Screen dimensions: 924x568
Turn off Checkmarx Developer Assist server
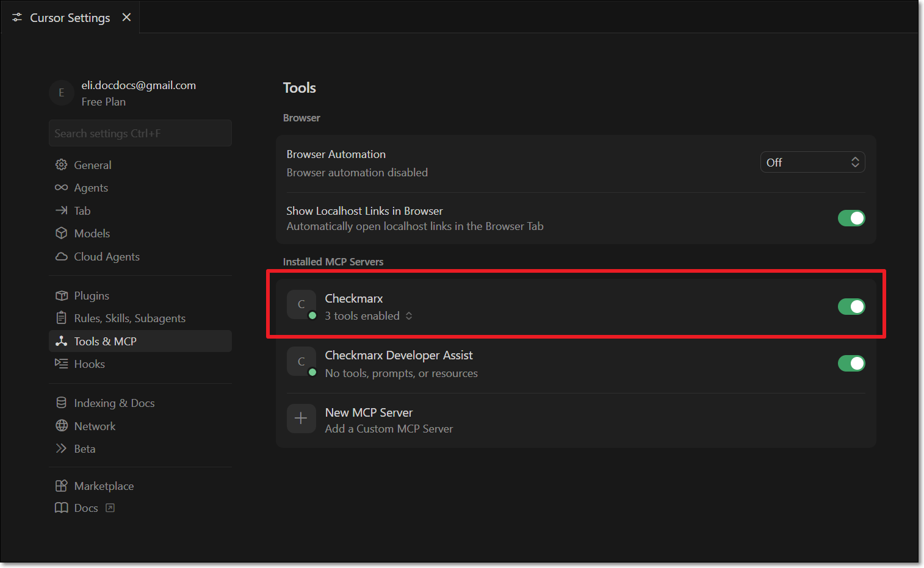click(851, 364)
